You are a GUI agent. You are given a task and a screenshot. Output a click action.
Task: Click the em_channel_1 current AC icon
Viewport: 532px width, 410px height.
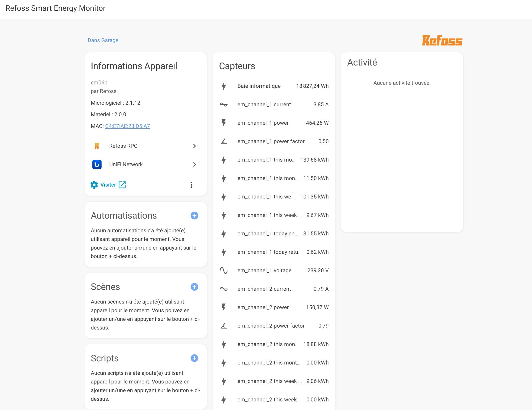pos(224,104)
